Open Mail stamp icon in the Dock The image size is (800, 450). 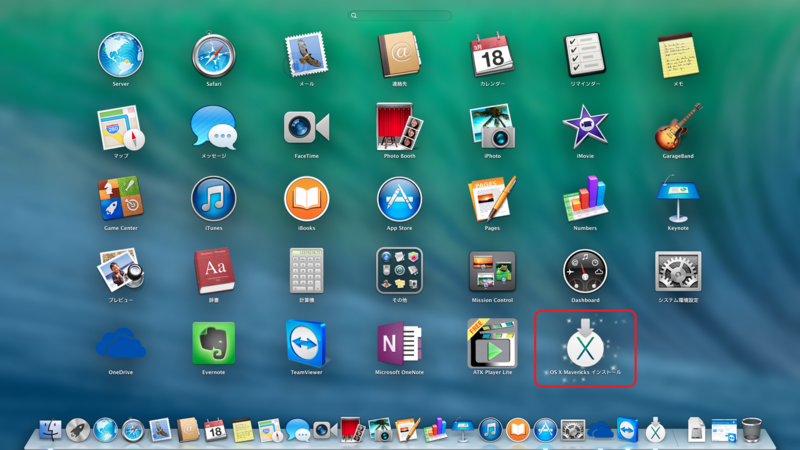pos(160,430)
